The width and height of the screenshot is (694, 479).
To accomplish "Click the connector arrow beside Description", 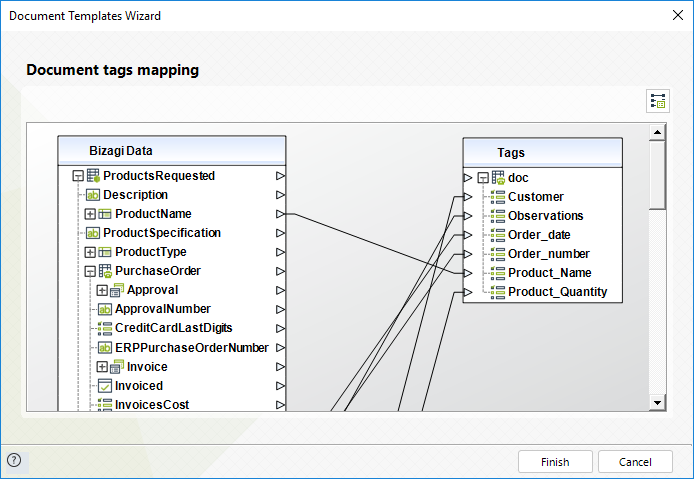I will coord(280,195).
